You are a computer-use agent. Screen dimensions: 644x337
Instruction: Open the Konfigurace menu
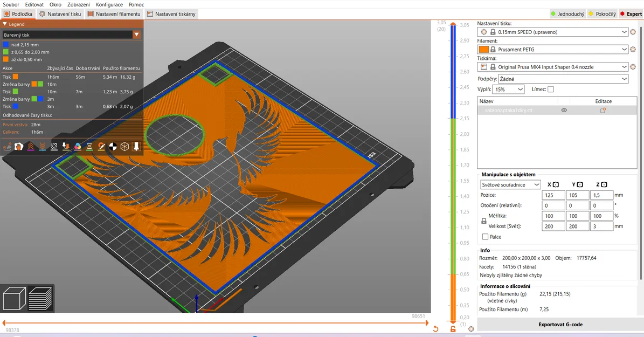109,4
